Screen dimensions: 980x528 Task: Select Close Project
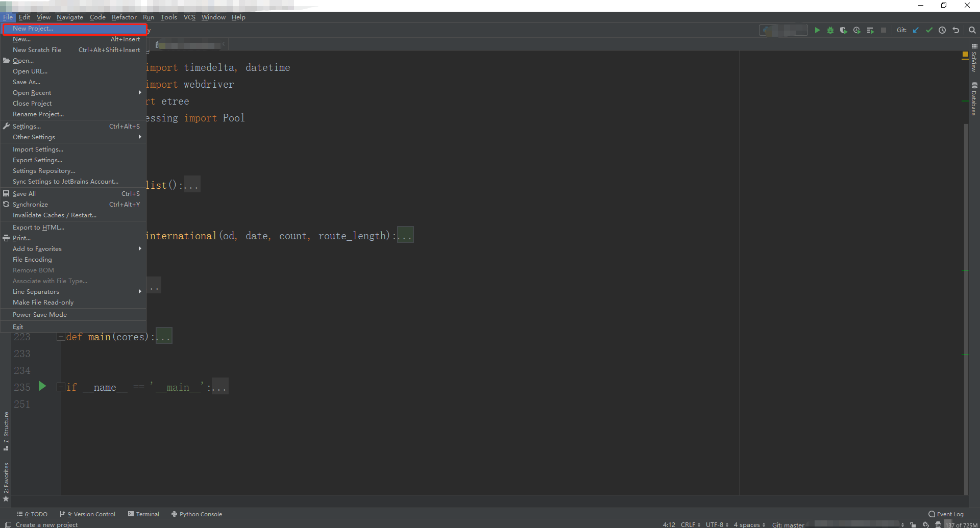pos(73,104)
